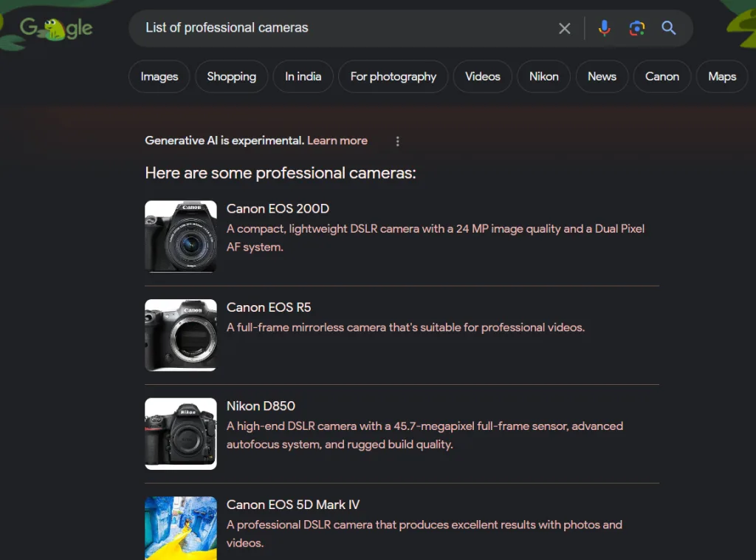756x560 pixels.
Task: Start voice search with microphone icon
Action: [x=604, y=28]
